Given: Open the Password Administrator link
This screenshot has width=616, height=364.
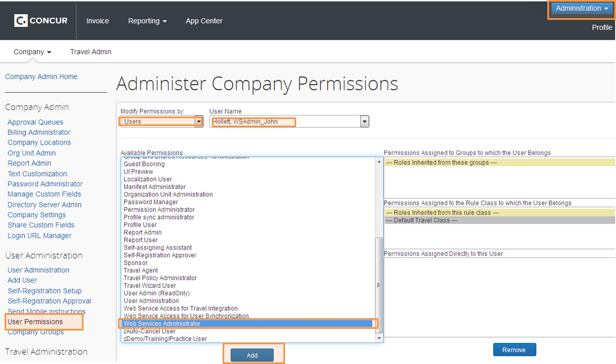Looking at the screenshot, I should click(45, 184).
